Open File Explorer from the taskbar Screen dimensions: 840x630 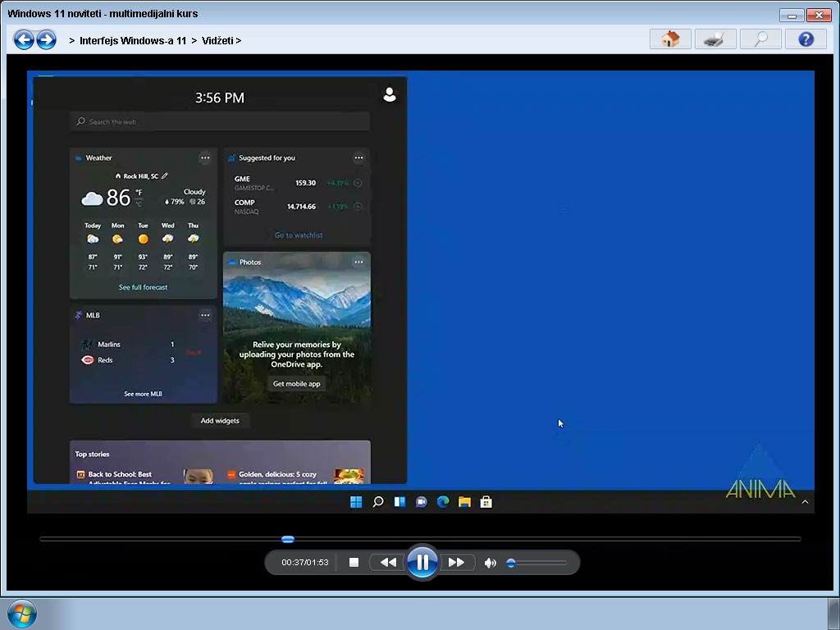tap(463, 501)
